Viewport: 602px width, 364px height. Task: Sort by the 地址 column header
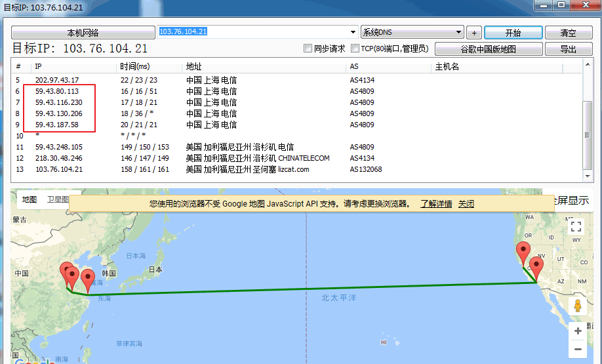point(264,66)
